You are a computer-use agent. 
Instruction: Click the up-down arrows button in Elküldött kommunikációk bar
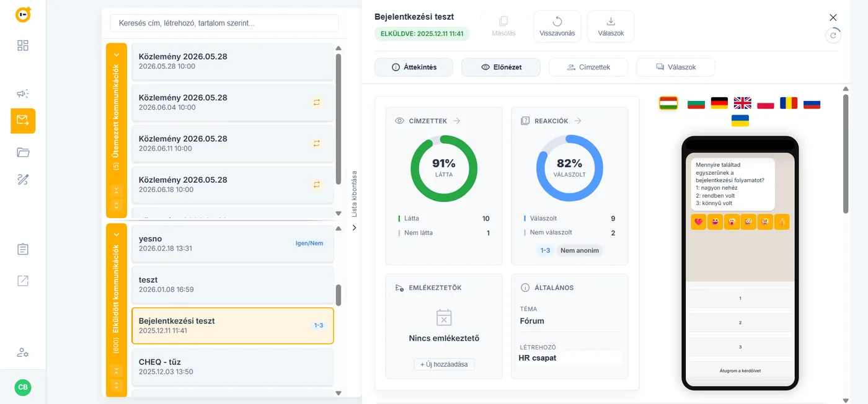(116, 385)
